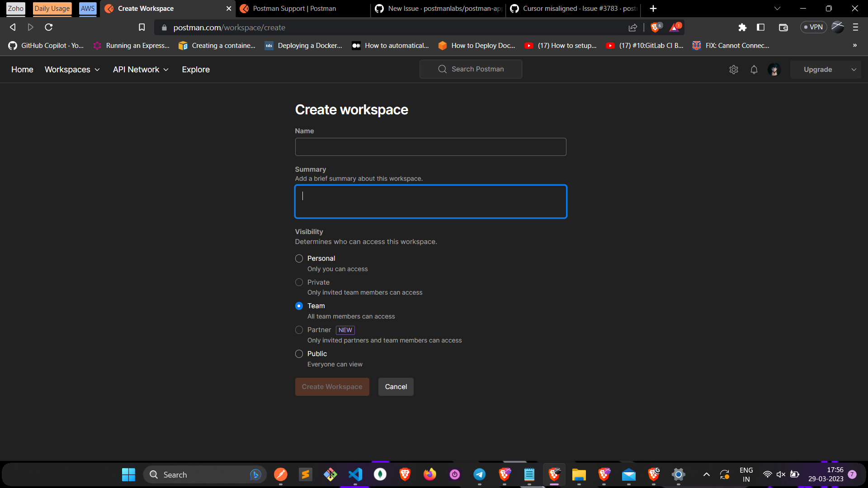
Task: Expand the Workspaces dropdown menu
Action: pyautogui.click(x=72, y=70)
